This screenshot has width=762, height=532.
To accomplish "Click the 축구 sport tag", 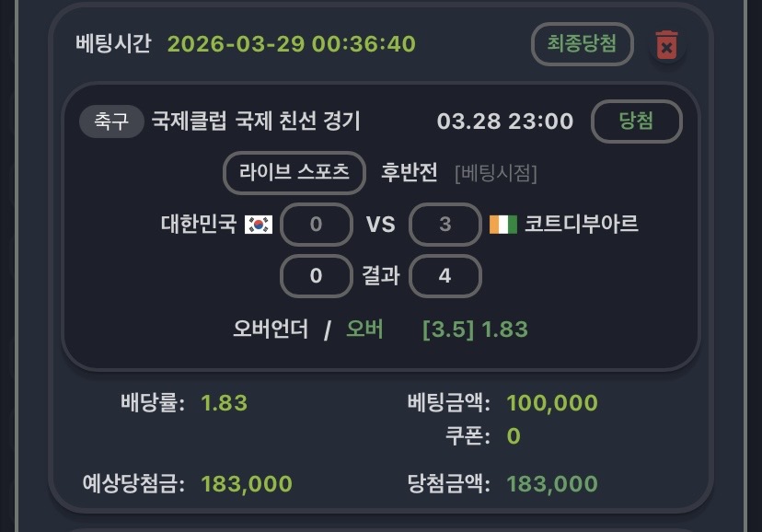I will click(x=111, y=121).
